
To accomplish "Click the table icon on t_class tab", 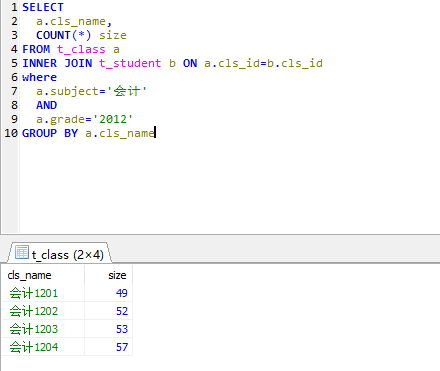I will pos(22,252).
